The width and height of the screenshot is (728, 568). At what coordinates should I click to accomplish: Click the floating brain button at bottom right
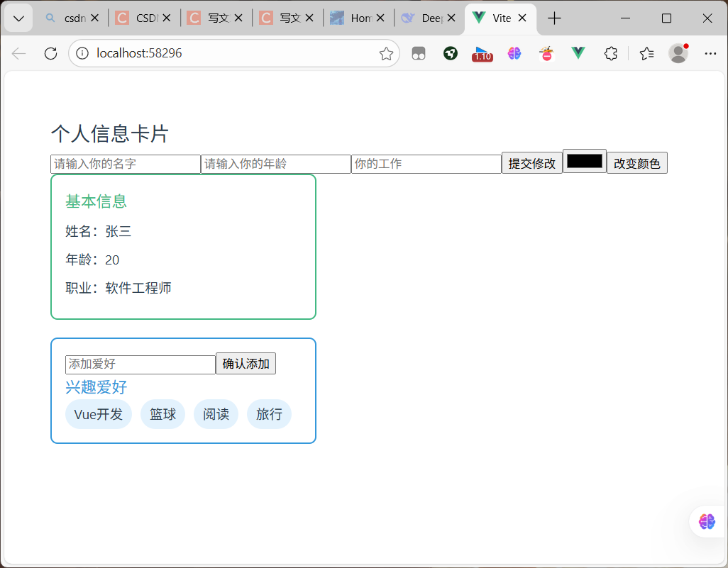tap(707, 522)
